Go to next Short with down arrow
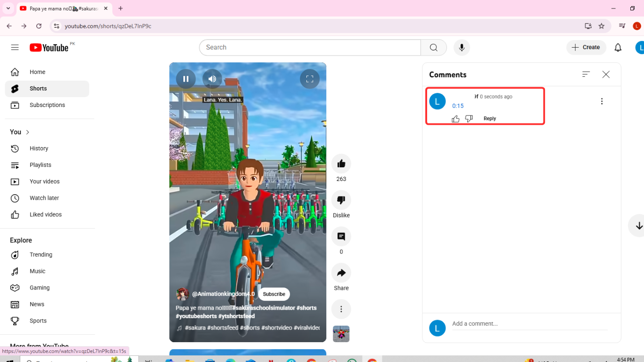The image size is (644, 362). (638, 226)
